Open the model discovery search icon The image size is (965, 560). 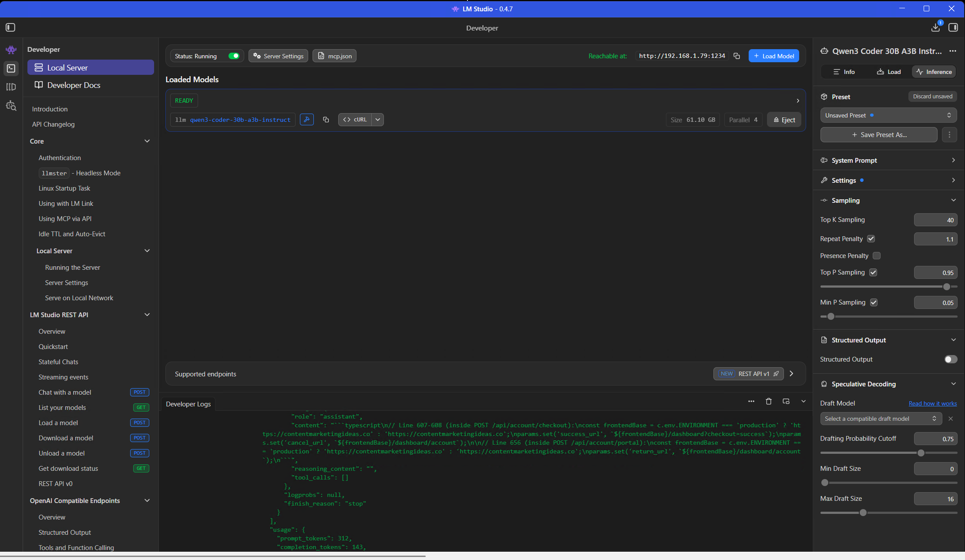(11, 105)
